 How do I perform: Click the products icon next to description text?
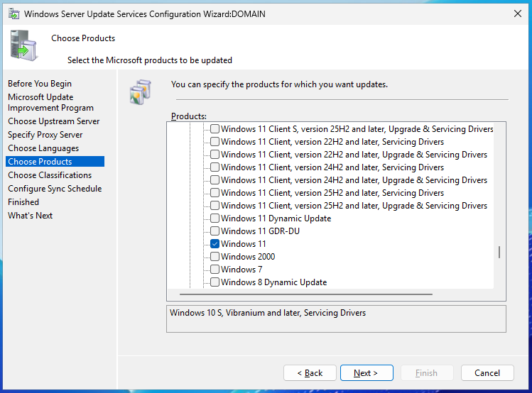141,92
